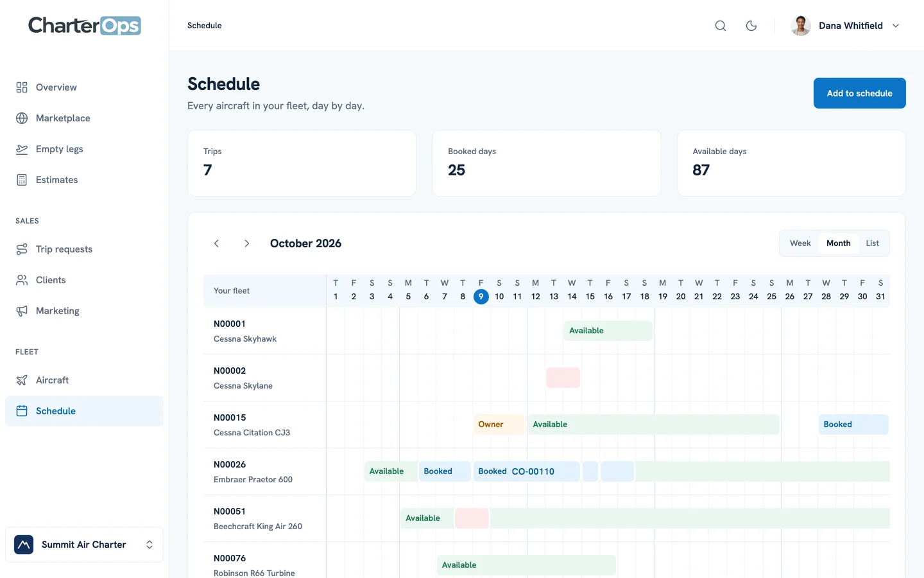This screenshot has height=578, width=924.
Task: Switch to Week view
Action: (x=800, y=243)
